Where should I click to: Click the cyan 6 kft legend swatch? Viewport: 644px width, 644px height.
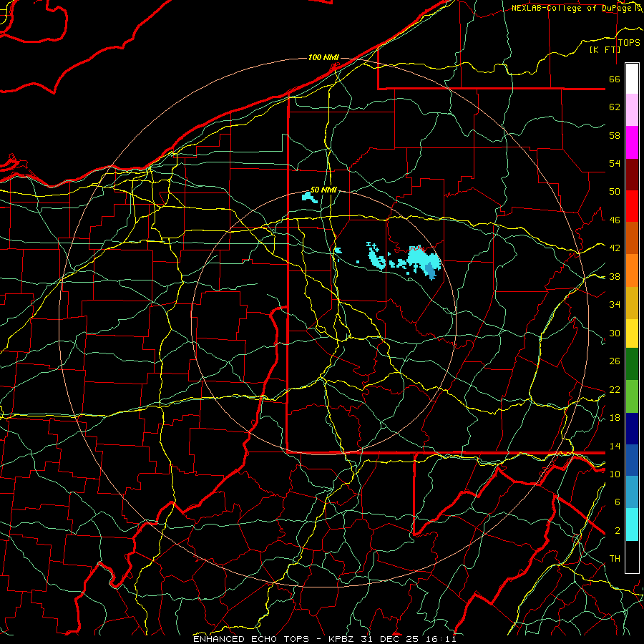coord(632,525)
